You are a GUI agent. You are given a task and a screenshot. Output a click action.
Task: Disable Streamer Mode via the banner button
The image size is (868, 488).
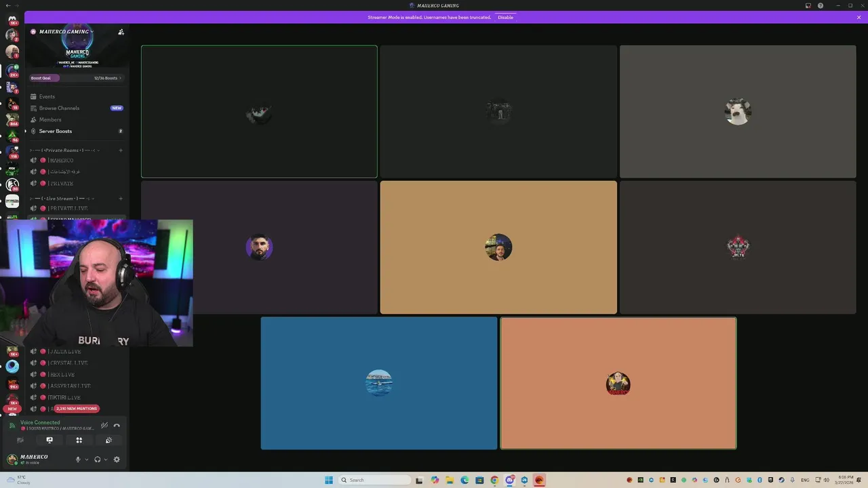point(506,17)
